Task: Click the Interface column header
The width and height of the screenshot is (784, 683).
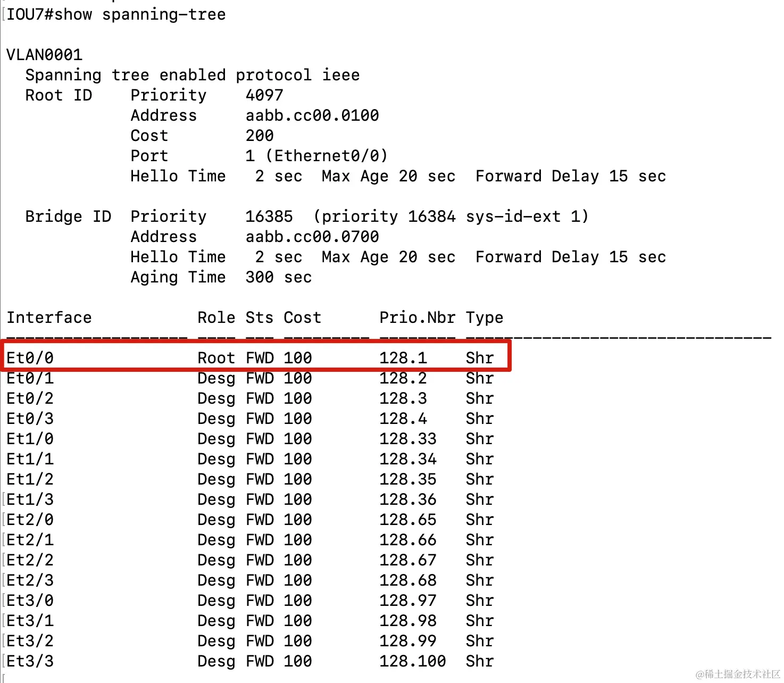Action: point(49,318)
